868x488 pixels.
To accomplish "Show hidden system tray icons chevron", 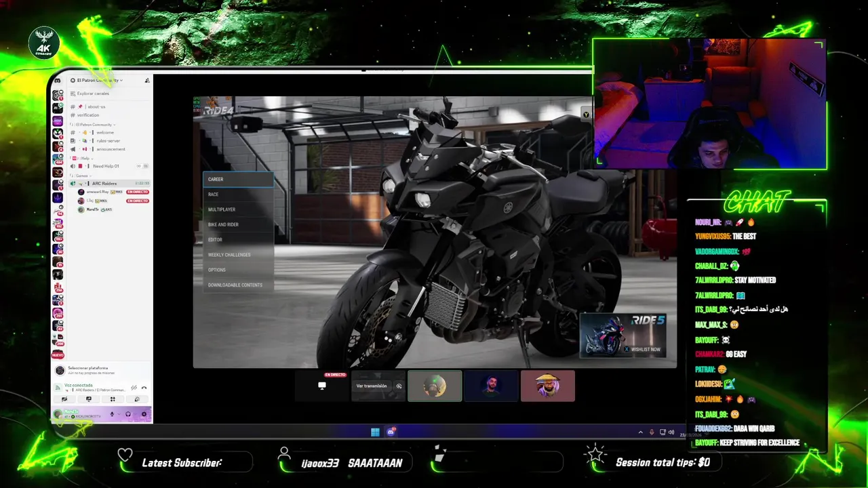I will click(x=641, y=432).
